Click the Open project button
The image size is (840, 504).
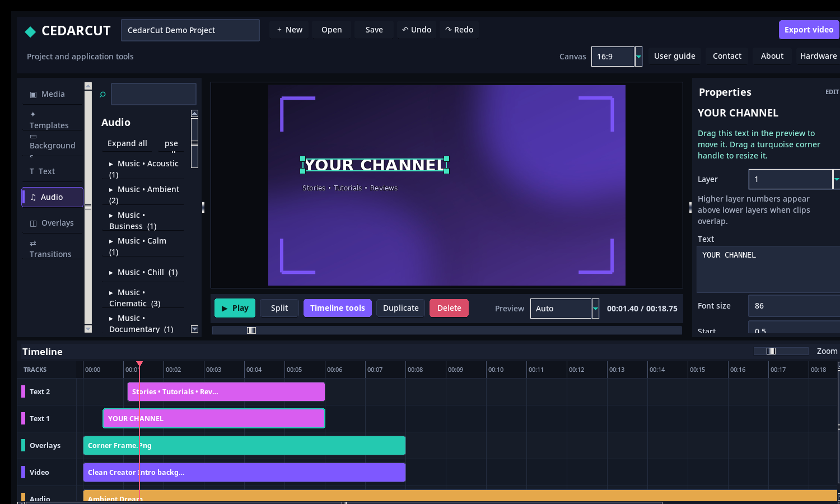pyautogui.click(x=332, y=30)
